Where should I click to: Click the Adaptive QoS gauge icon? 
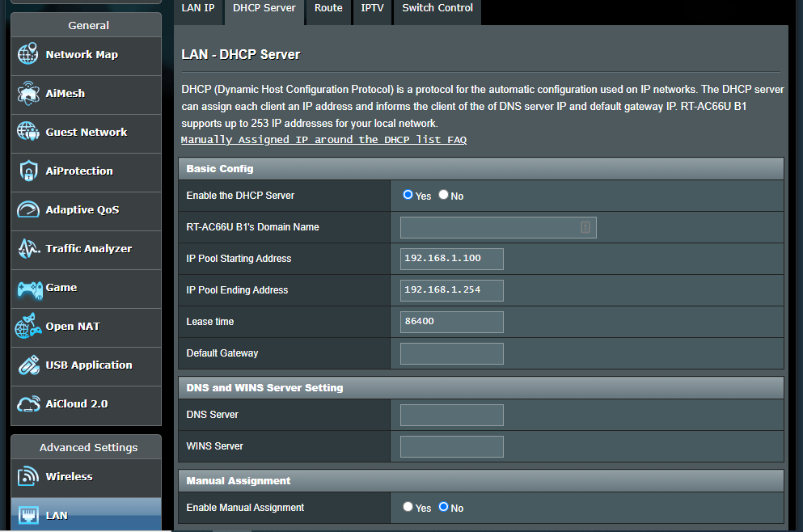(28, 210)
